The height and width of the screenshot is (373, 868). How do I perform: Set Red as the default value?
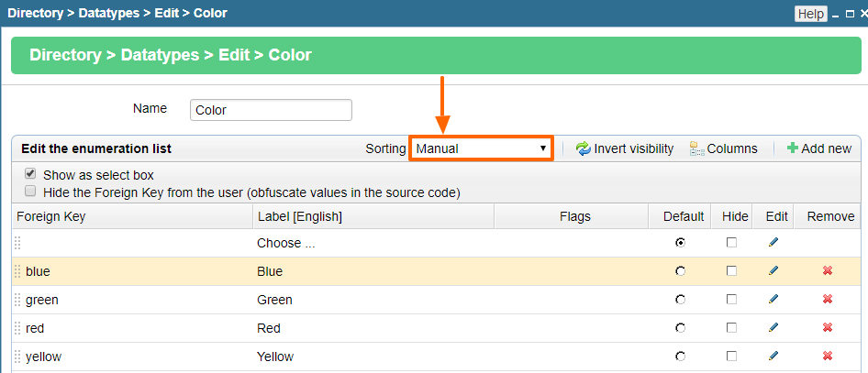click(680, 328)
